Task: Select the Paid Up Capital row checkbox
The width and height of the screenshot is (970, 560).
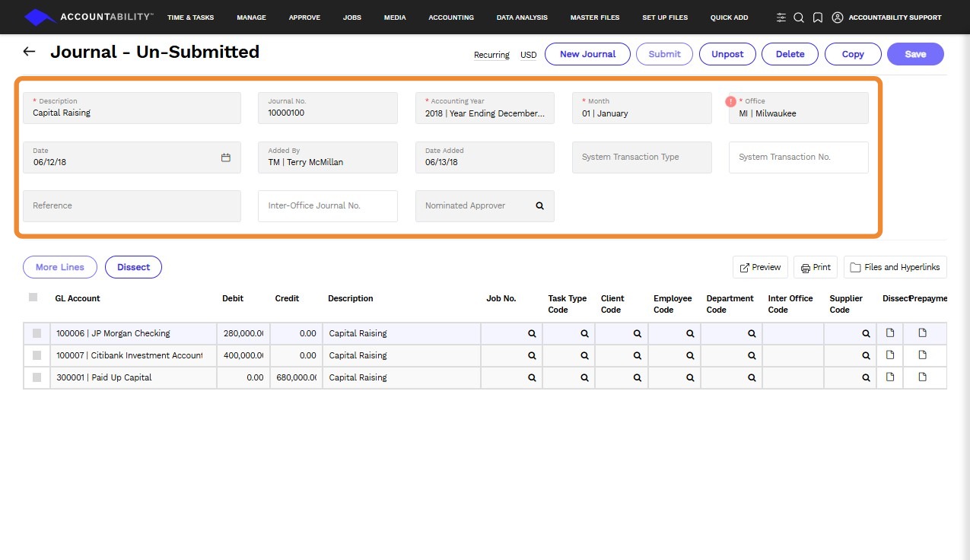Action: coord(37,377)
